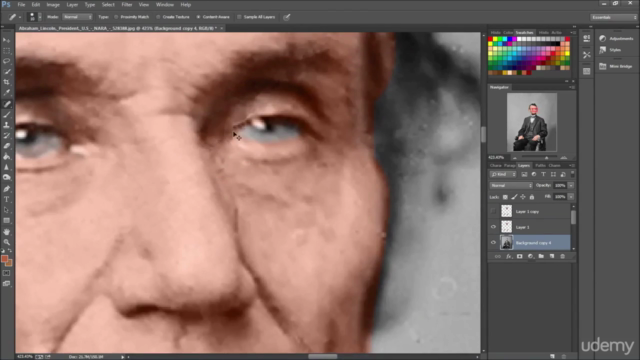Hide the Layer 1 layer
This screenshot has width=640, height=360.
click(x=493, y=227)
